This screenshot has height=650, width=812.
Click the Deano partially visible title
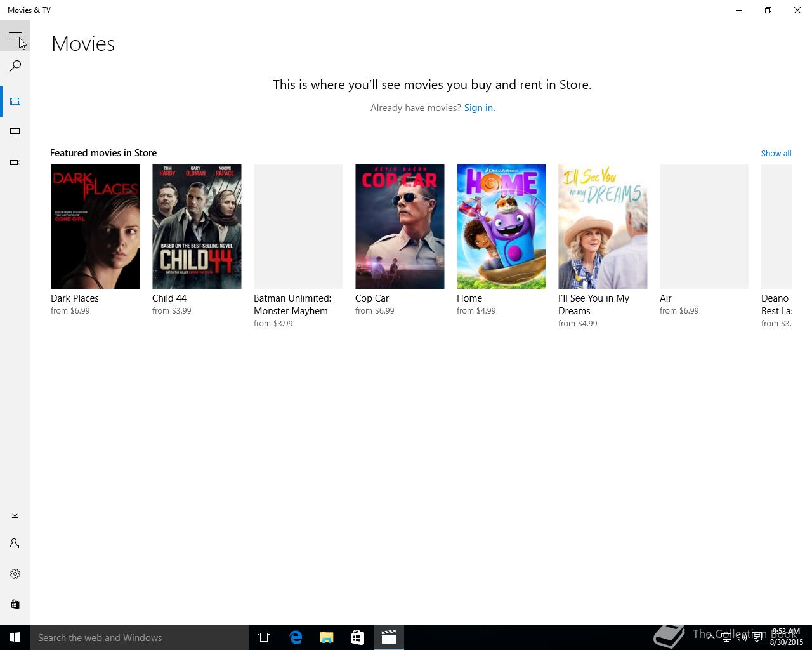(776, 305)
